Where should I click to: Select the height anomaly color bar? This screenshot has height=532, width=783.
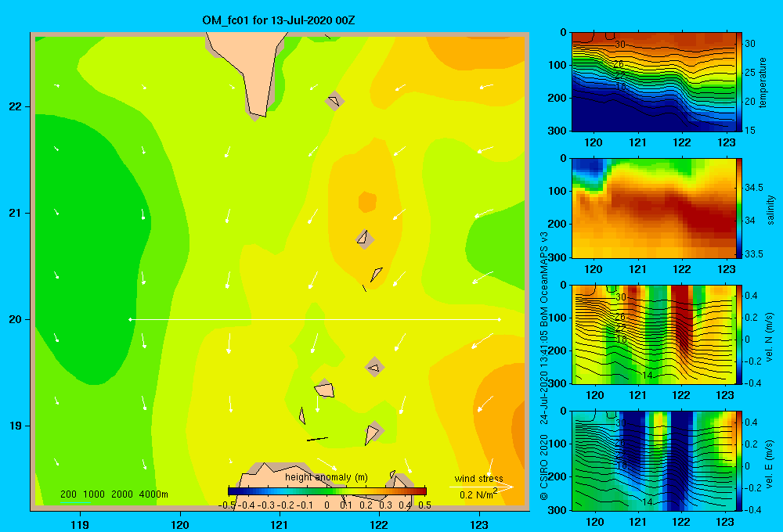[327, 491]
